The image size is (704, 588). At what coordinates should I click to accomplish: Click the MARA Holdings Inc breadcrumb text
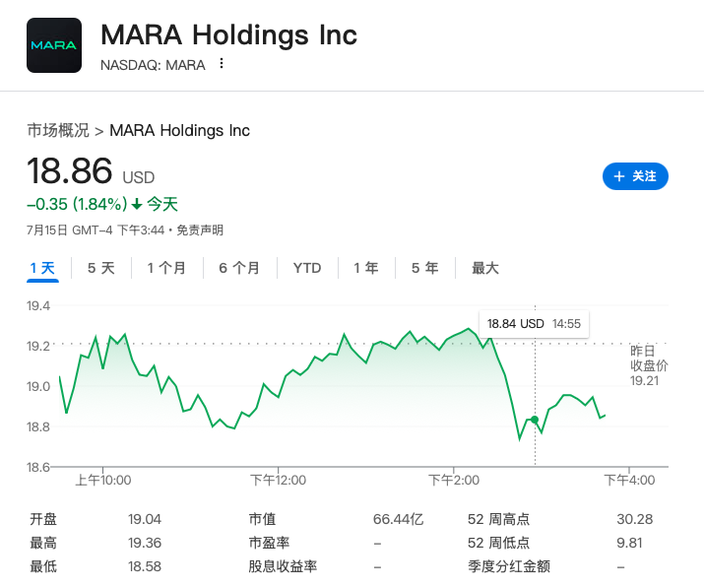[179, 130]
